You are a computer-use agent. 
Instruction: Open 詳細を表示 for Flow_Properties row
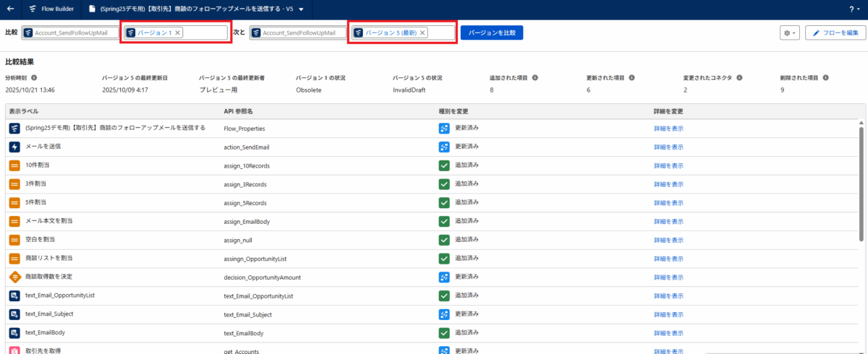tap(668, 128)
